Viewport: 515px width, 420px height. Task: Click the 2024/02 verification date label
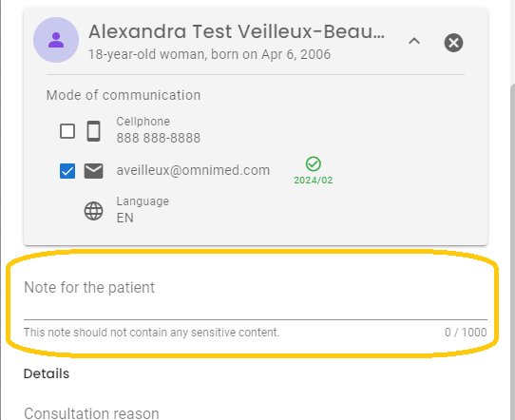click(314, 181)
